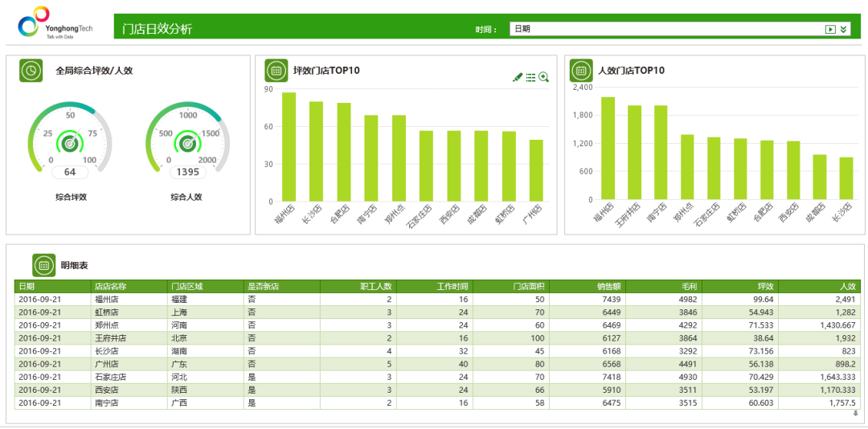Click the play icon in the 日期 filter
Image resolution: width=868 pixels, height=429 pixels.
coord(829,30)
